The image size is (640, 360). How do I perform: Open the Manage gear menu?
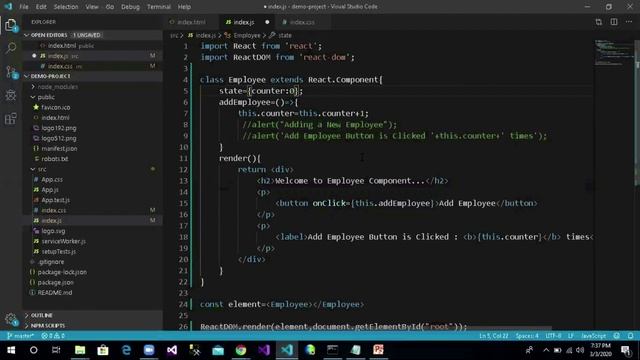click(11, 319)
